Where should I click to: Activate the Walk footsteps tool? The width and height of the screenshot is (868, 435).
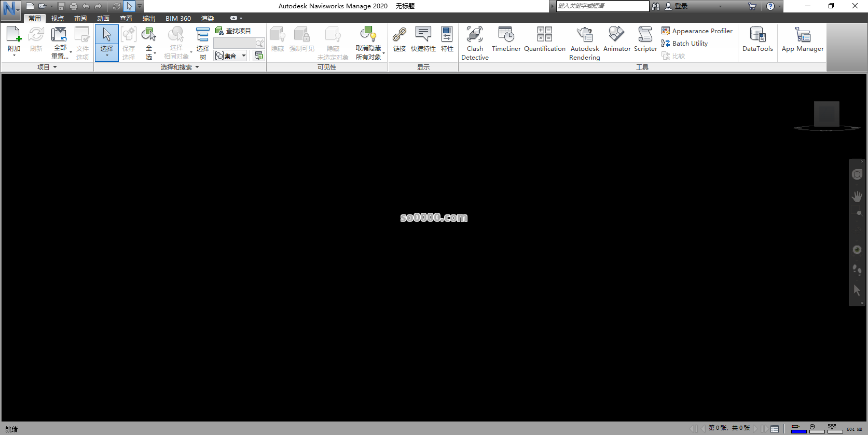(857, 269)
